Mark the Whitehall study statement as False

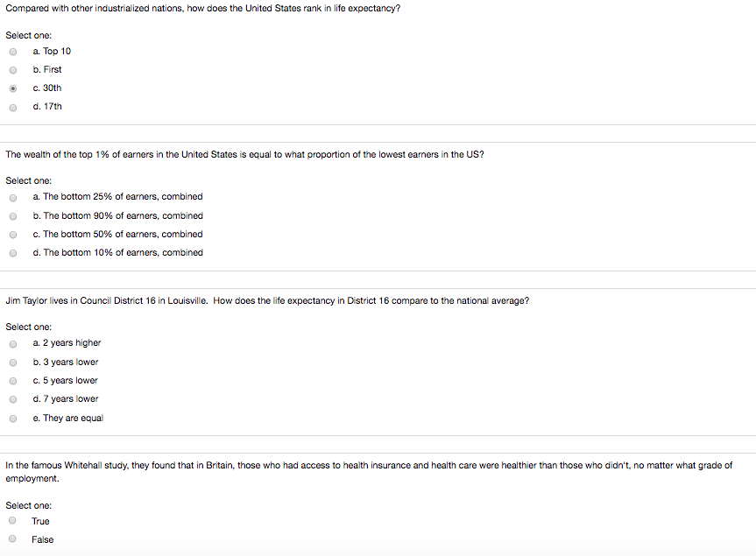click(13, 539)
